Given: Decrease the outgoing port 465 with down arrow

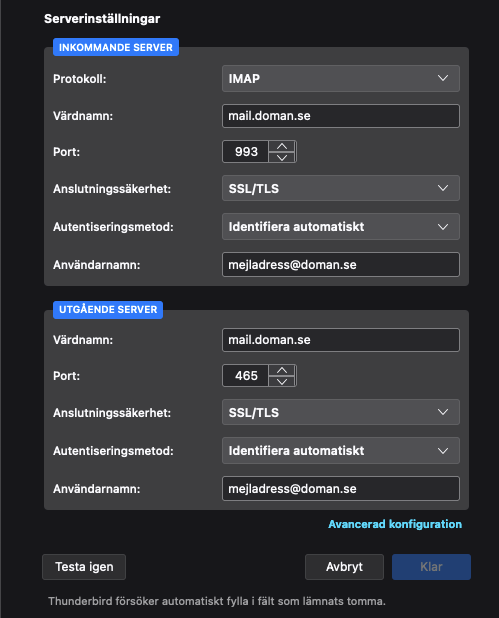Looking at the screenshot, I should pyautogui.click(x=282, y=381).
